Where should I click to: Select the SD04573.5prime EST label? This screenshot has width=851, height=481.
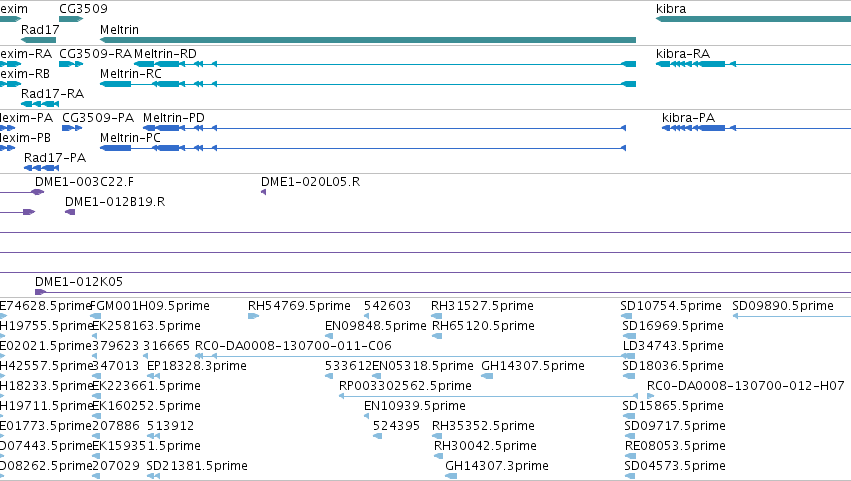coord(675,466)
